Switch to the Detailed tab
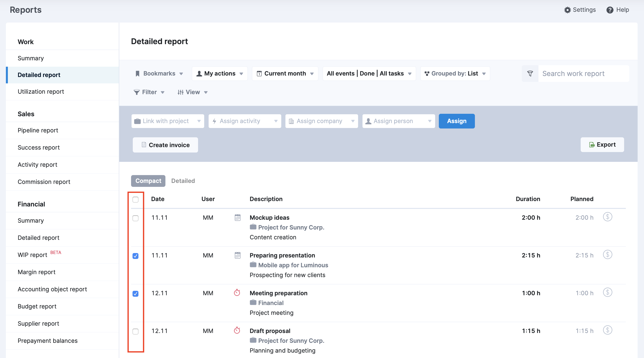Screen dimensions: 644x358 coord(183,181)
